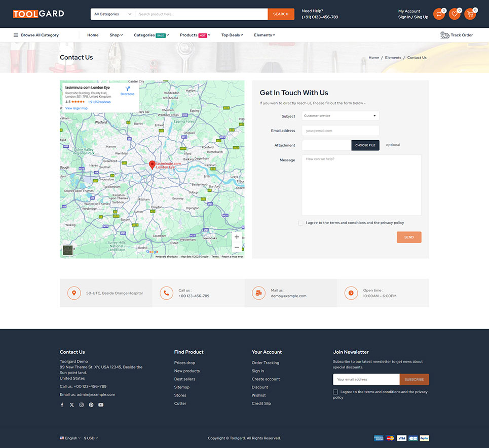
Task: Click the Order Tracking footer link
Action: pos(265,363)
